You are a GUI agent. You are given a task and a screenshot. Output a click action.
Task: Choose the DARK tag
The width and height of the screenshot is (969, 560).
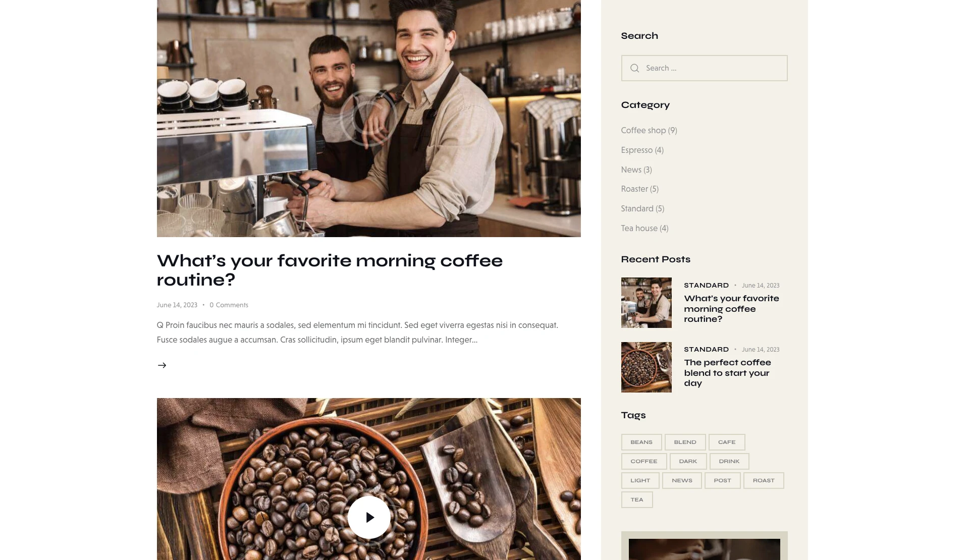[688, 461]
